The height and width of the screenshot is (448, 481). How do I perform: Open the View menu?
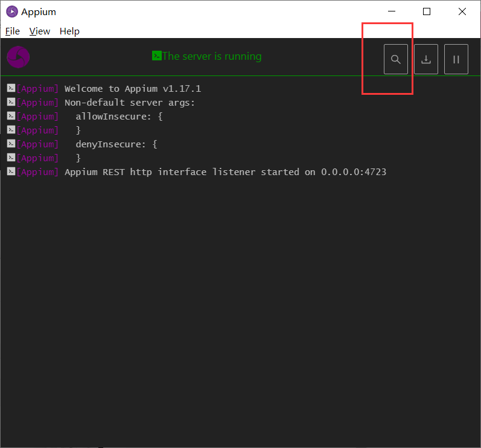coord(40,31)
